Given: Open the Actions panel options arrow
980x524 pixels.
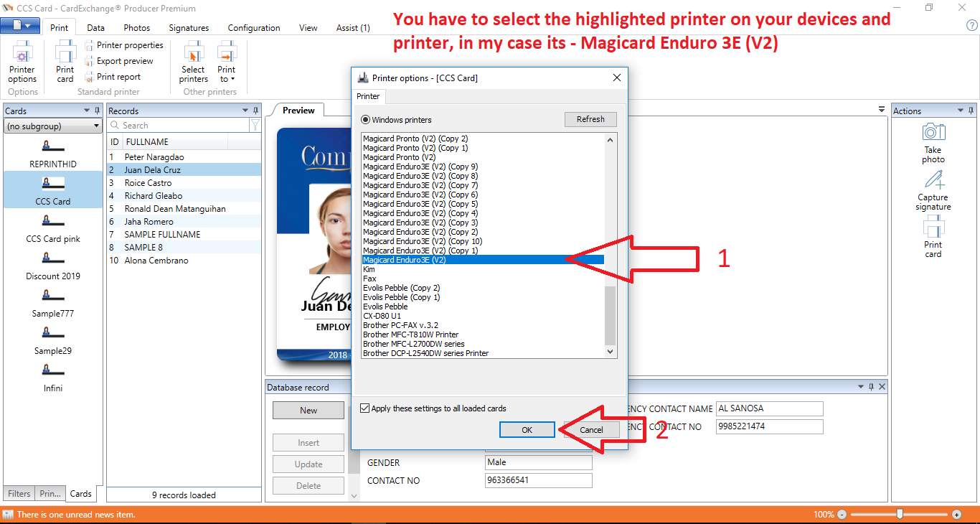Looking at the screenshot, I should (961, 111).
